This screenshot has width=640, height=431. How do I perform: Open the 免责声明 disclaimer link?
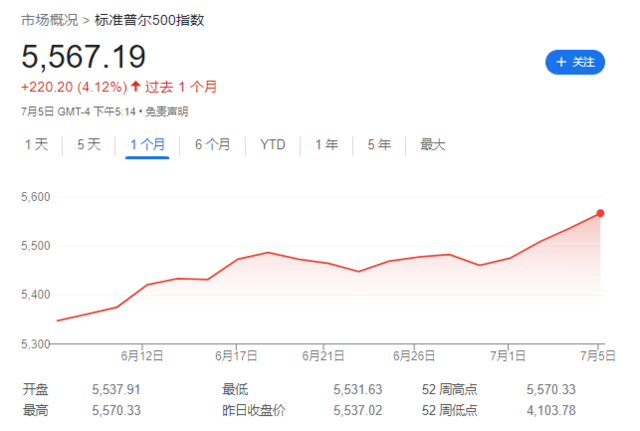[167, 111]
